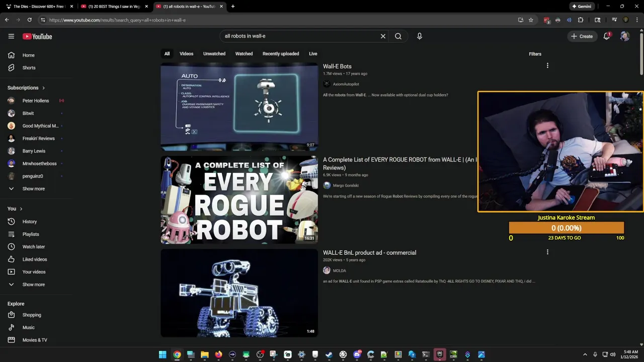Image resolution: width=644 pixels, height=362 pixels.
Task: Select the Watched filter chip
Action: 244,54
